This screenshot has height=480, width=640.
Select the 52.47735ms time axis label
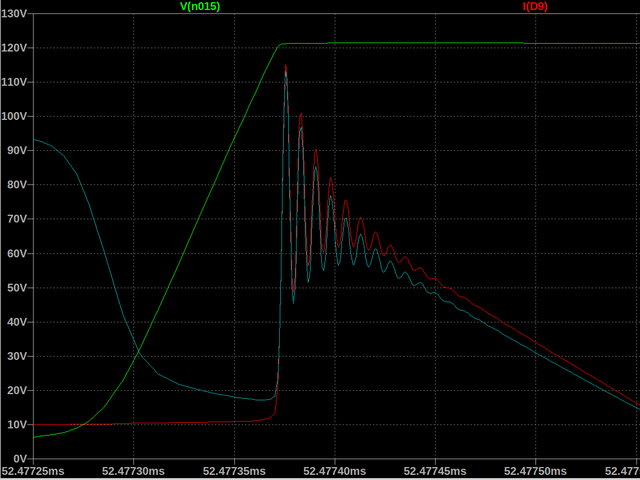click(235, 470)
